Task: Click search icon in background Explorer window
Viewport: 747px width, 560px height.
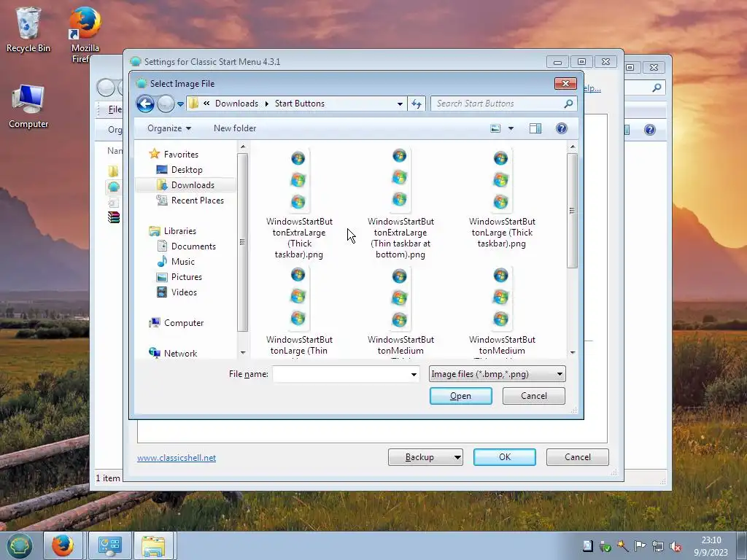Action: coord(657,87)
